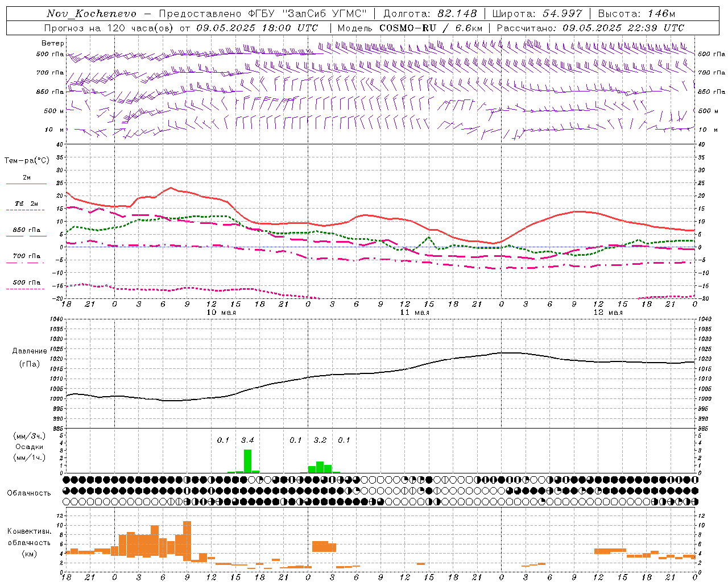
Task: Click the "12 мая" date label
Action: tap(608, 313)
